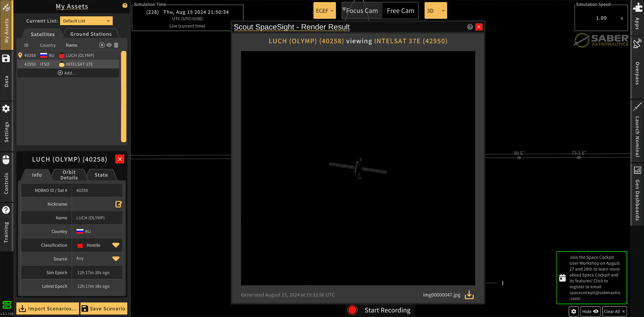Viewport: 644px width, 317px height.
Task: Open the 3D view mode dropdown
Action: pyautogui.click(x=436, y=11)
